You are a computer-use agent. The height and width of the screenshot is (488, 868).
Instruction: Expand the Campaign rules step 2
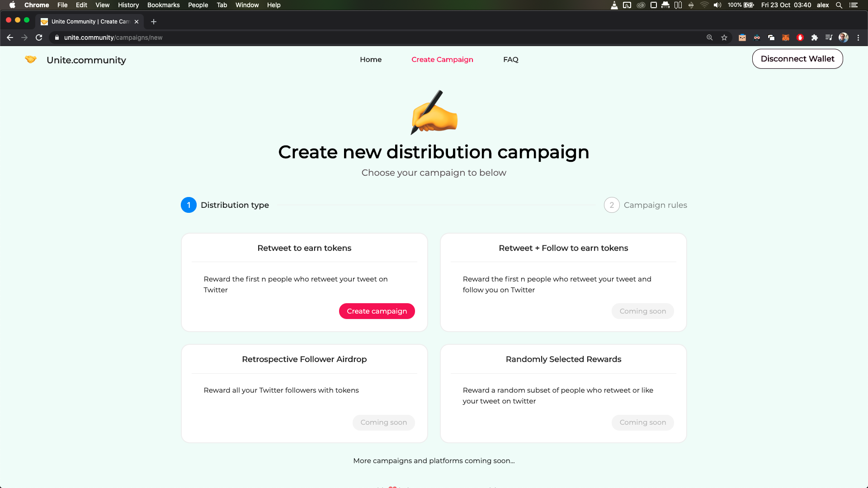click(x=645, y=205)
